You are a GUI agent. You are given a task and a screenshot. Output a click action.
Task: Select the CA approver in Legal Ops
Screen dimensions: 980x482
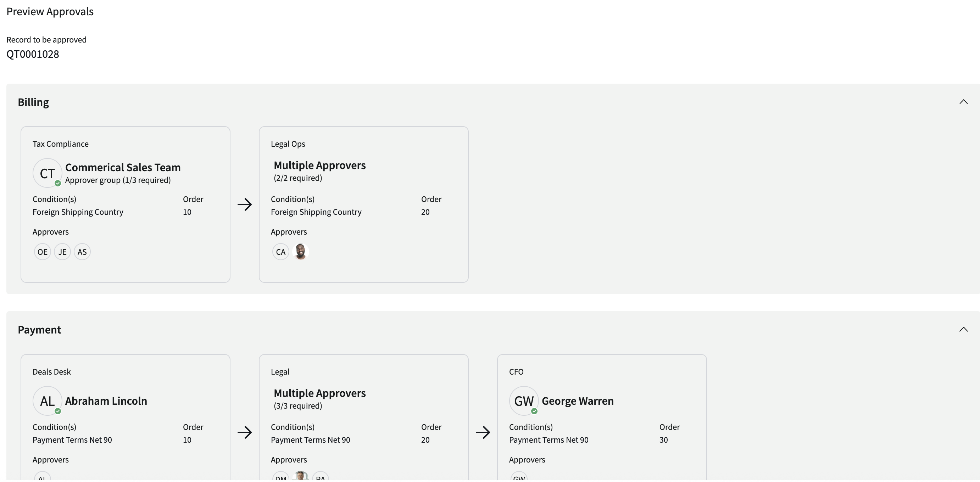point(281,252)
